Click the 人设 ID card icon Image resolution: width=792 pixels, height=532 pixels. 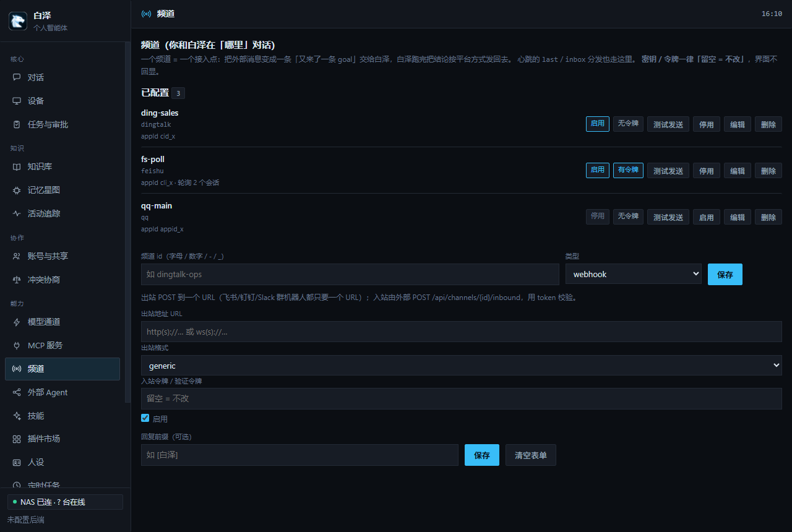pos(17,462)
